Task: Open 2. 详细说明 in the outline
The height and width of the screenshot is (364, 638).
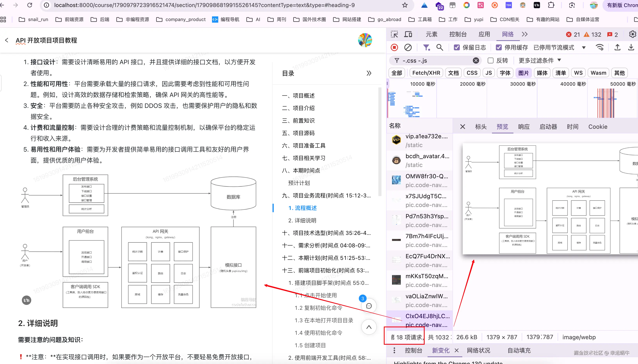Action: click(302, 220)
